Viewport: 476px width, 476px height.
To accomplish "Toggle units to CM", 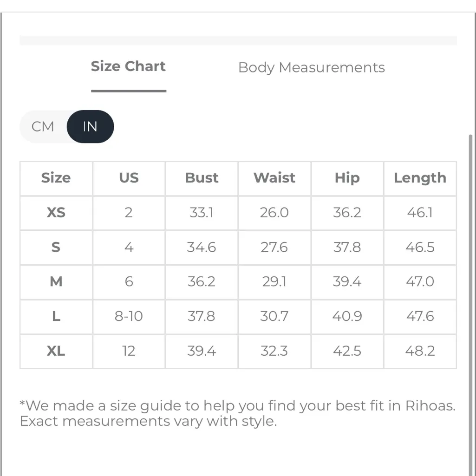I will 43,126.
